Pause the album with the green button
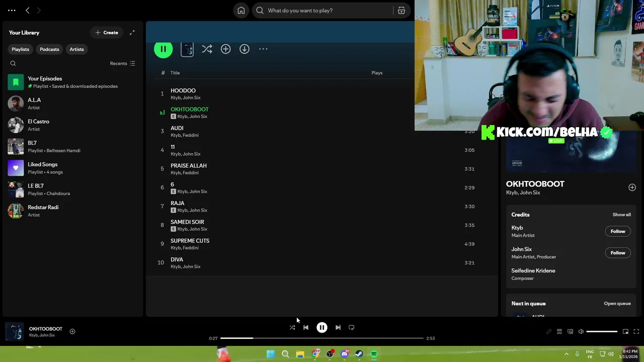Viewport: 644px width, 362px height. (x=163, y=49)
